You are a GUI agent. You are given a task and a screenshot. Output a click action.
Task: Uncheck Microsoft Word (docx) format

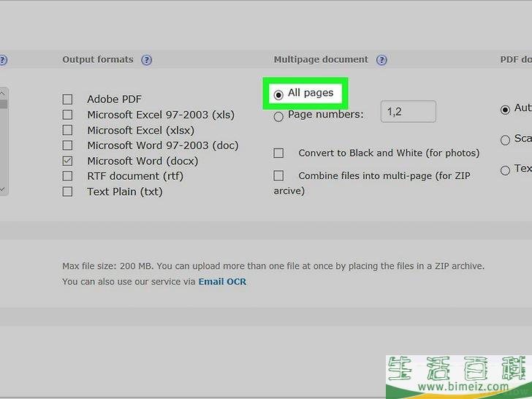click(67, 161)
